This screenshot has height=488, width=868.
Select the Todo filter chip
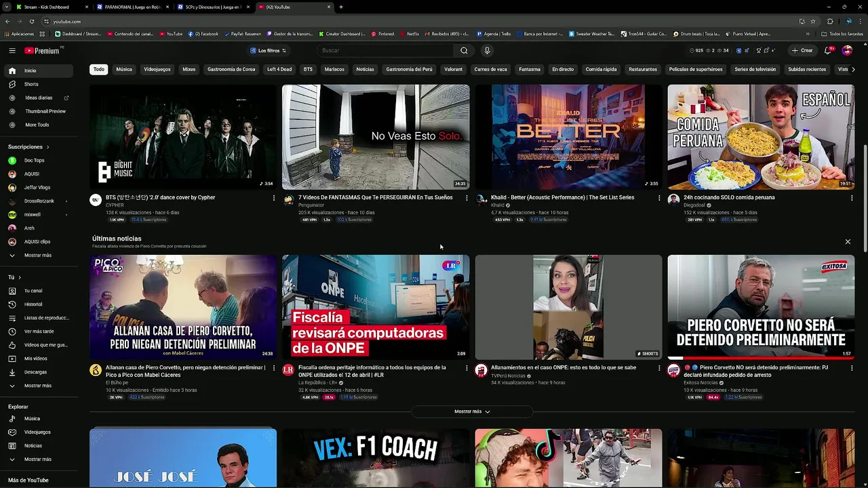pyautogui.click(x=99, y=69)
